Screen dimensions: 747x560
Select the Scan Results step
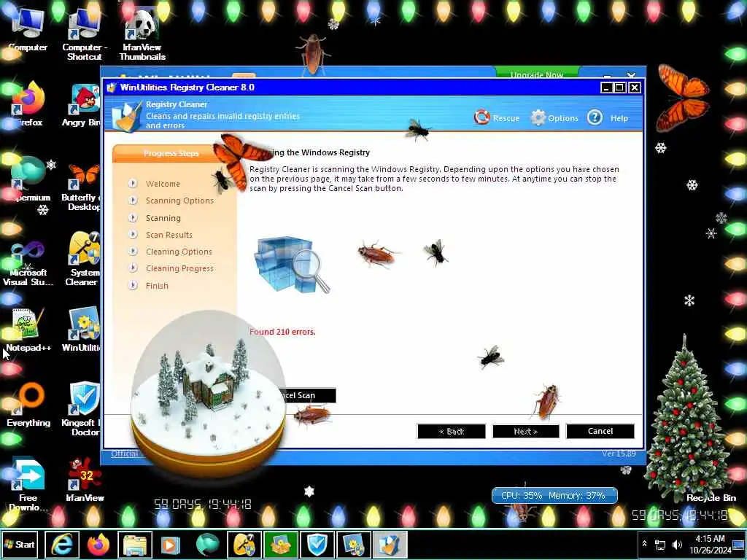[x=169, y=235]
